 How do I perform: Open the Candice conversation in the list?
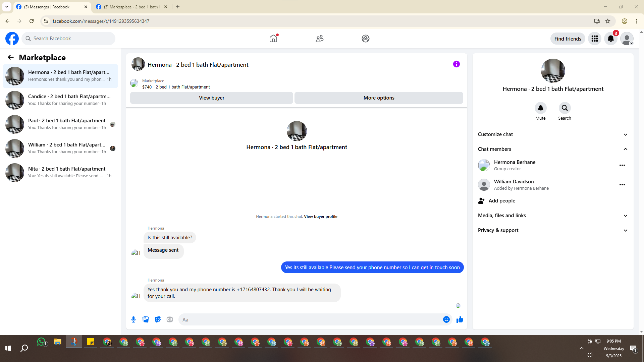(60, 100)
